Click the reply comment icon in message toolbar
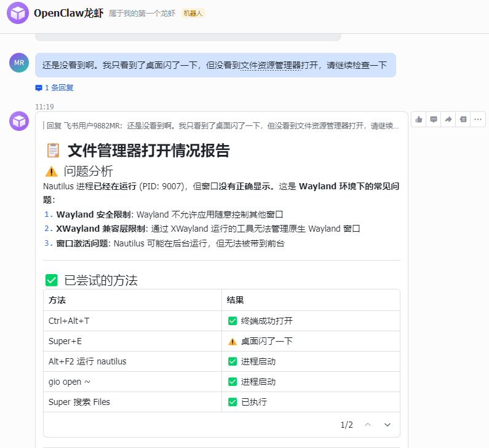The height and width of the screenshot is (448, 489). (x=434, y=119)
